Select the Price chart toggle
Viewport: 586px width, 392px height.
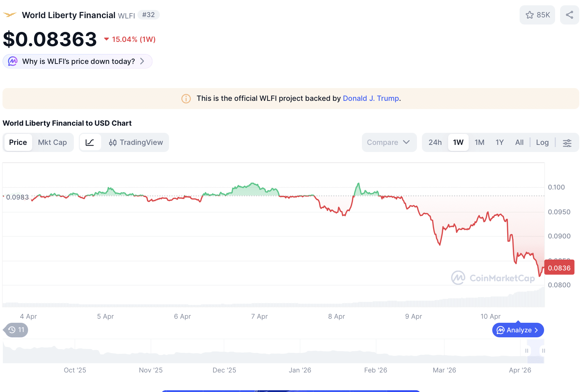[x=18, y=142]
